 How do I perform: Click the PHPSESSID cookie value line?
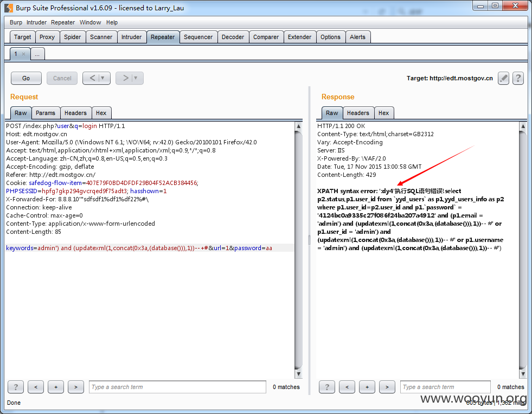(86, 191)
